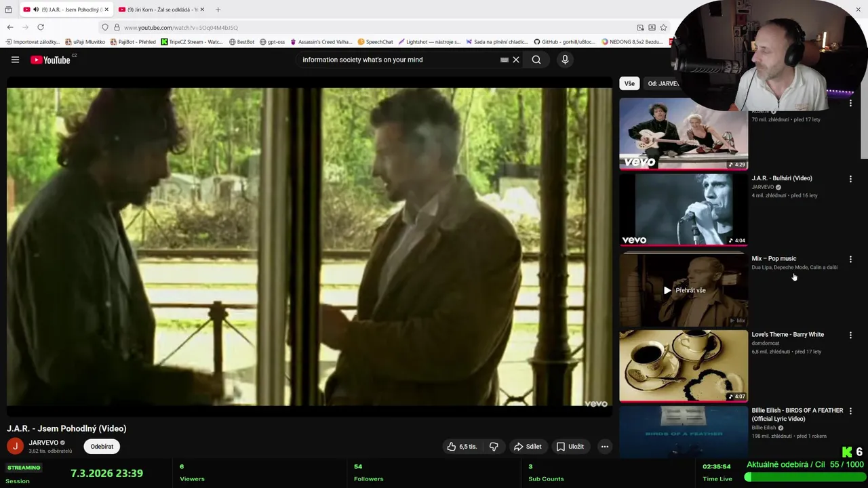Click the Love's Theme - Barry White title
The height and width of the screenshot is (488, 868).
click(x=788, y=334)
